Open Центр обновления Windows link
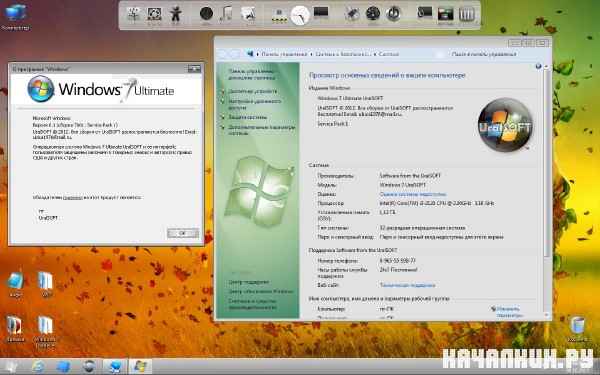 click(x=261, y=292)
